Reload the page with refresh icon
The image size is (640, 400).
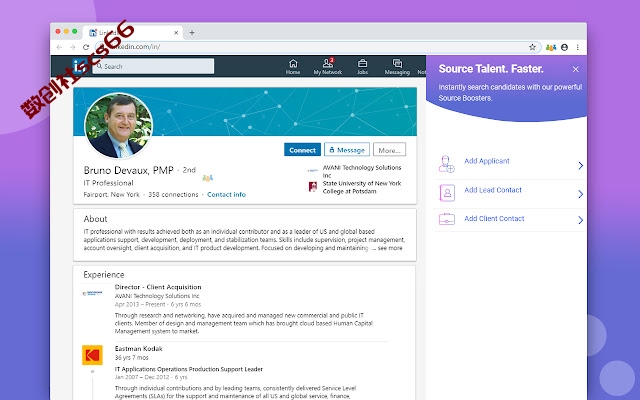pyautogui.click(x=86, y=47)
